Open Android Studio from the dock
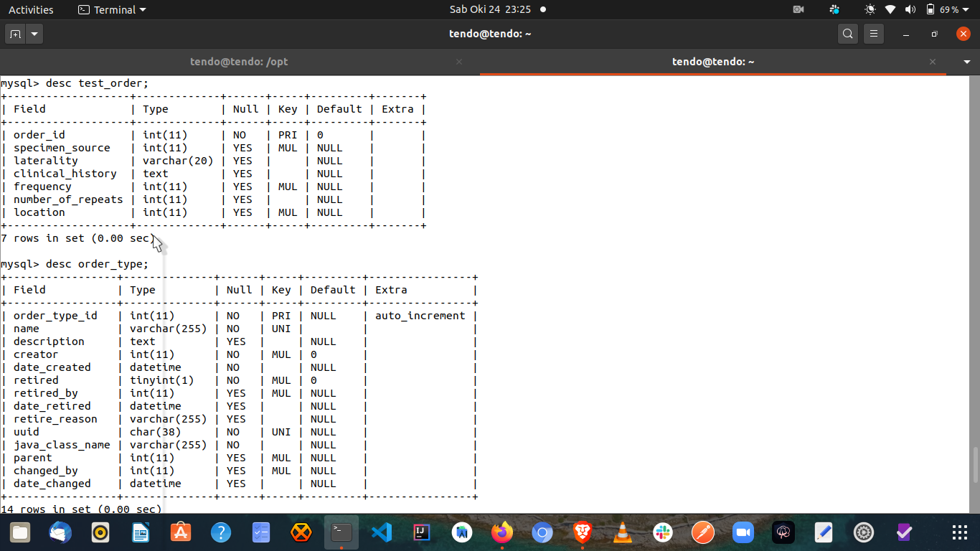The width and height of the screenshot is (980, 551). coord(462,532)
